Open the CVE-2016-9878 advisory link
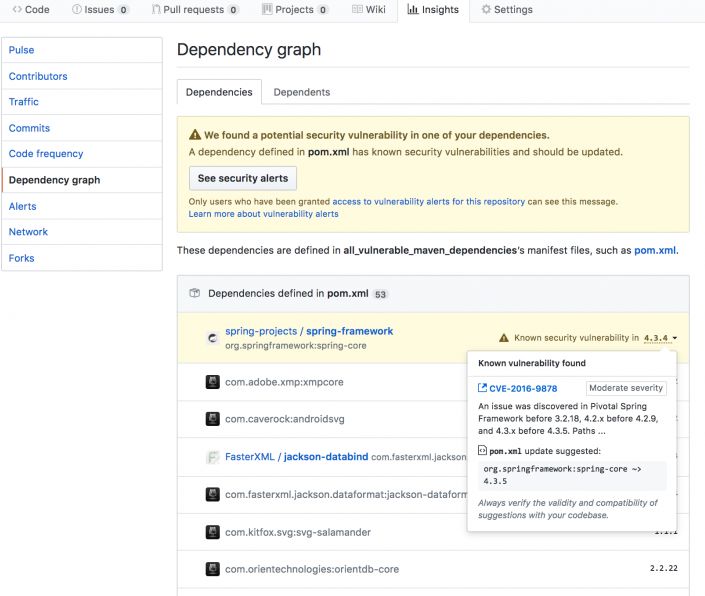Screen dimensions: 705x596 pos(523,388)
